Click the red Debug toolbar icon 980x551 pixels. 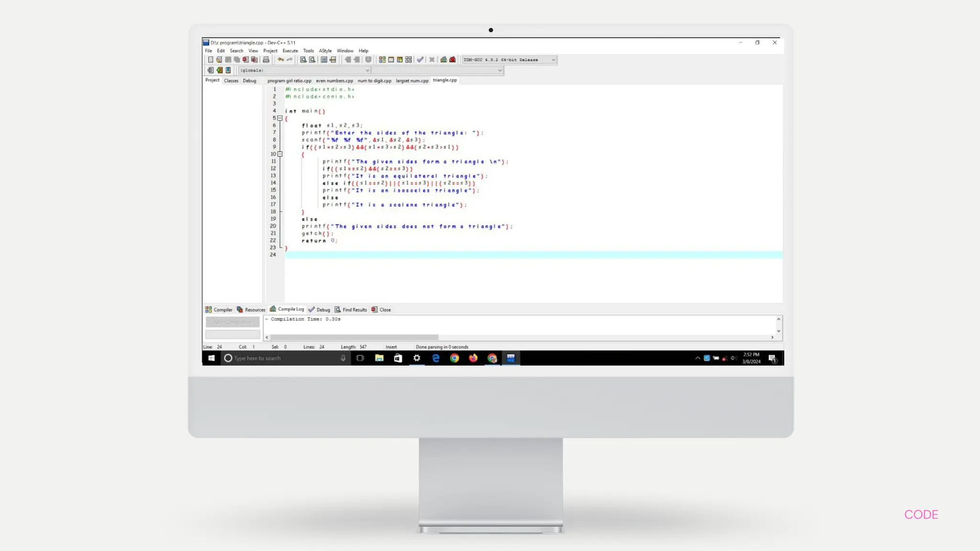(x=453, y=60)
